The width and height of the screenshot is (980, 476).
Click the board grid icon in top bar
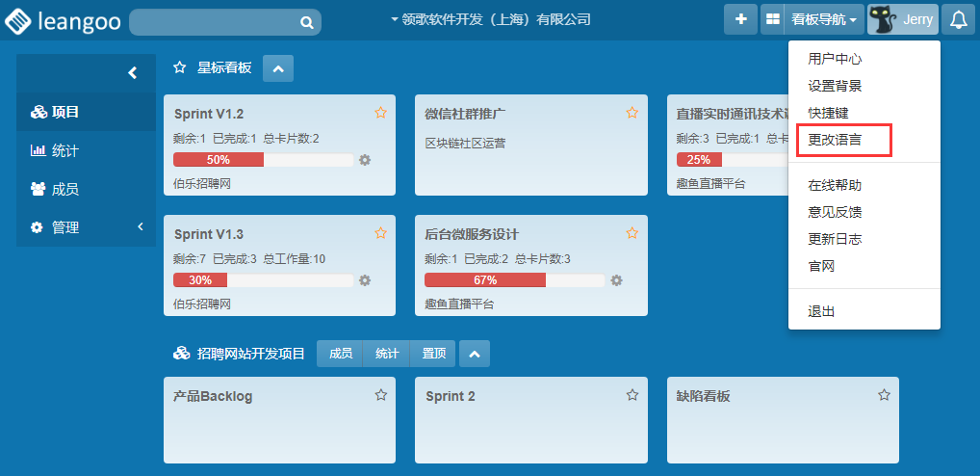[772, 19]
